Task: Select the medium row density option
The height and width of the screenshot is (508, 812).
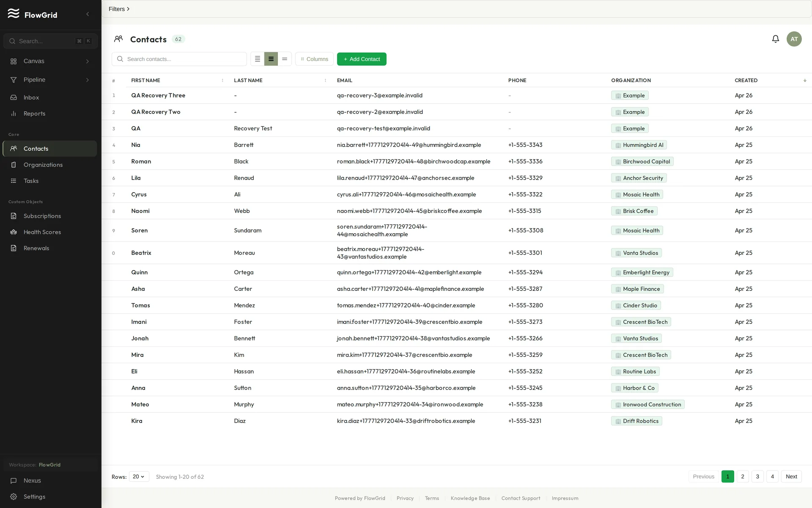Action: (x=271, y=59)
